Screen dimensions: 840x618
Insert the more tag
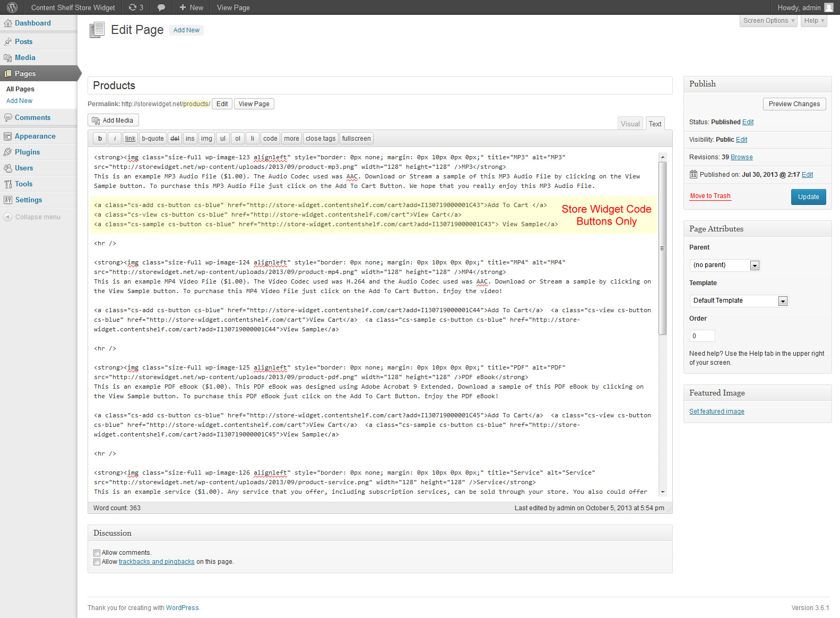pyautogui.click(x=291, y=139)
